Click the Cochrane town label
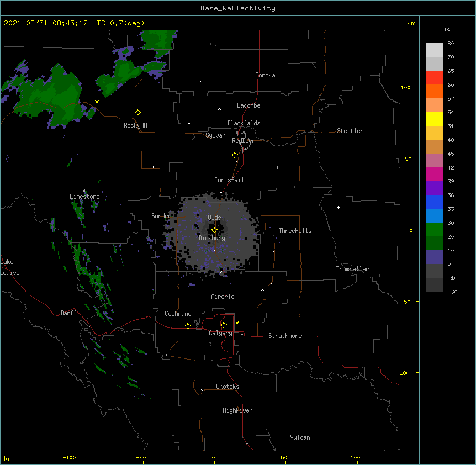This screenshot has height=465, width=476. click(178, 314)
